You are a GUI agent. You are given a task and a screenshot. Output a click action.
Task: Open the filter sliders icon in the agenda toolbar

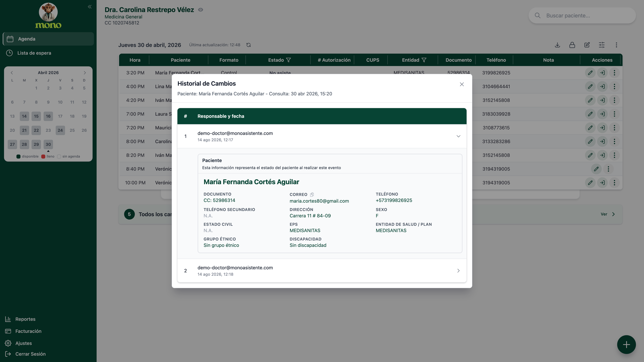[x=602, y=45]
